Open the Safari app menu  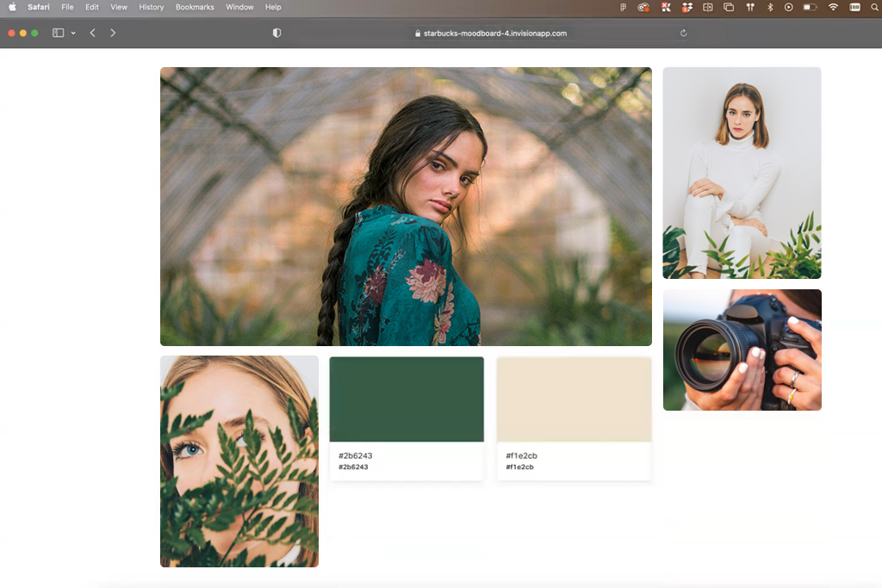39,7
